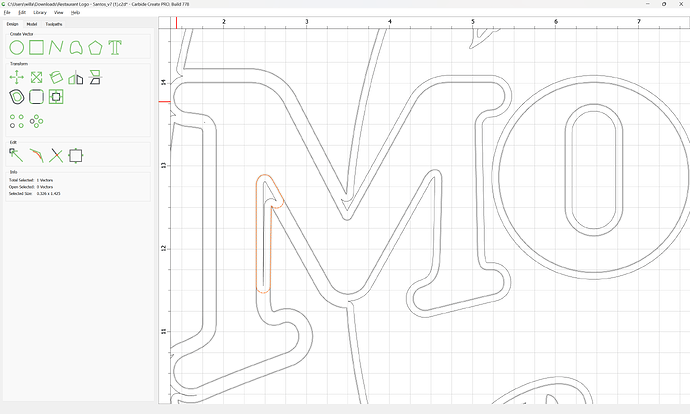Image resolution: width=690 pixels, height=414 pixels.
Task: Open the Offset Vectors tool
Action: [x=17, y=97]
